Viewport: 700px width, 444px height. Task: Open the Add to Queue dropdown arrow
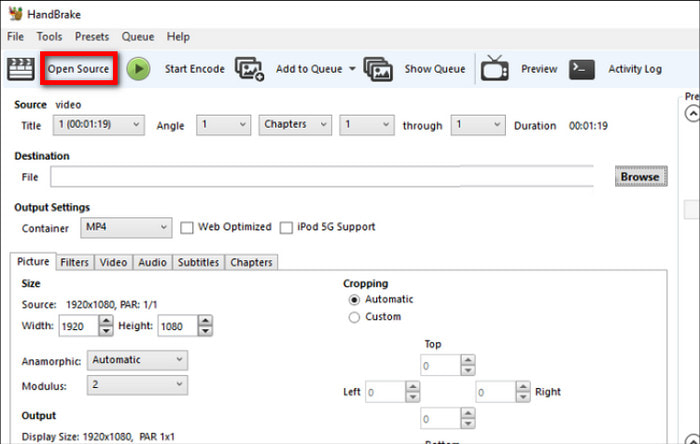point(352,69)
